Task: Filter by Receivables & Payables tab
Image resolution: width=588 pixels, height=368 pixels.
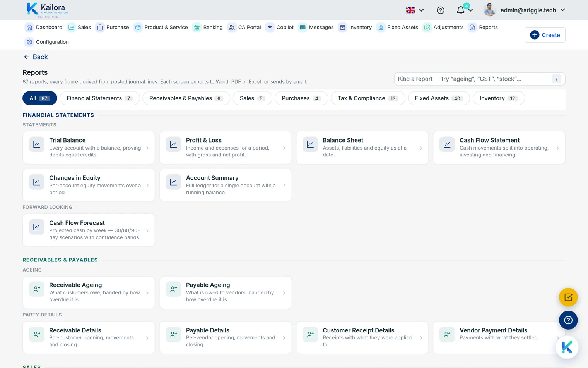Action: 186,98
